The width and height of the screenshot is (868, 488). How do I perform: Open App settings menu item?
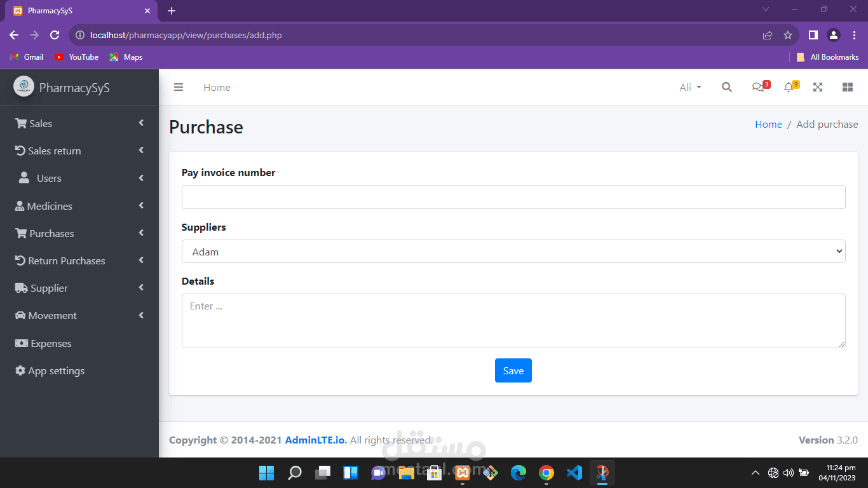tap(79, 370)
